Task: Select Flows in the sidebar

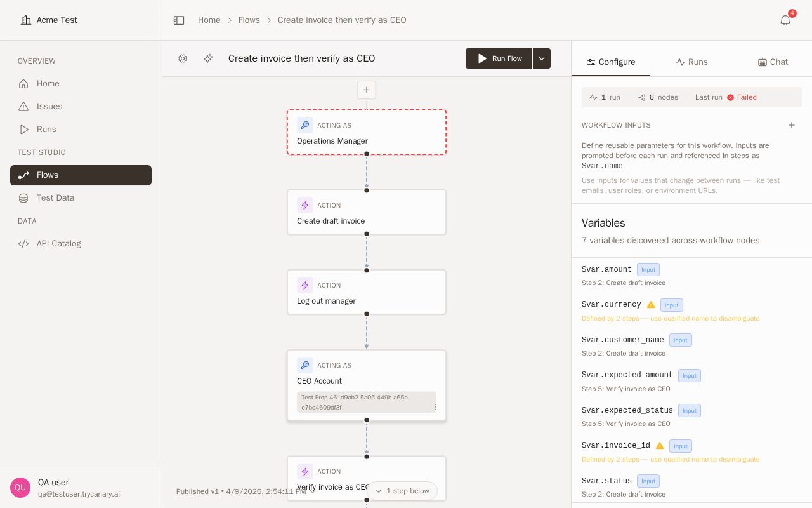Action: (x=81, y=175)
